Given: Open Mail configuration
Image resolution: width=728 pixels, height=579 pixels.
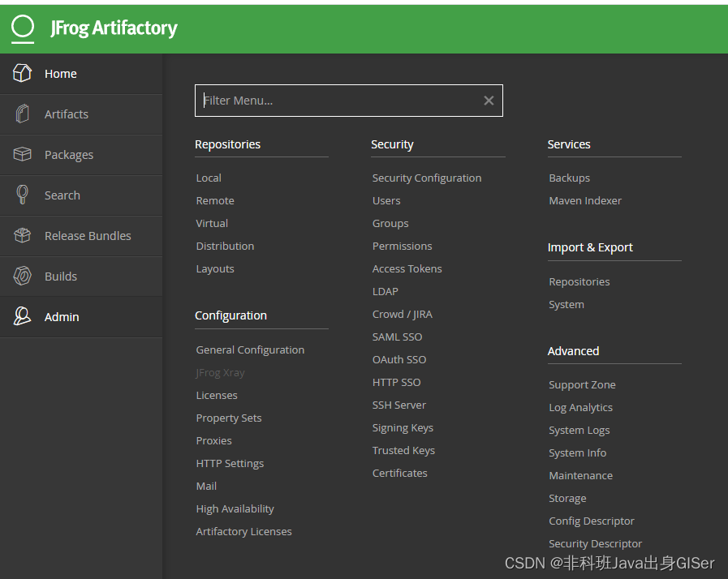Looking at the screenshot, I should tap(206, 487).
